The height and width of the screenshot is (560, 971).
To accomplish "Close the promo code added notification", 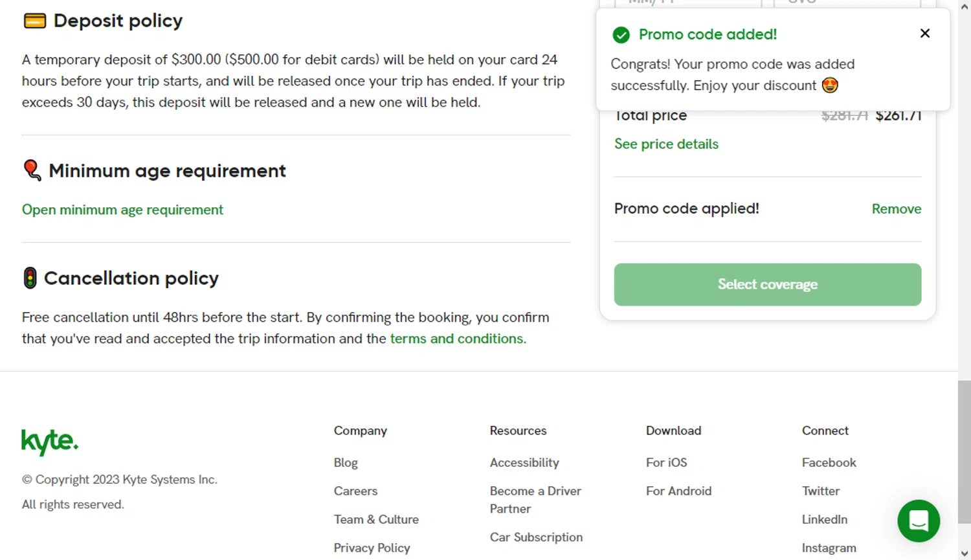I will pyautogui.click(x=924, y=33).
